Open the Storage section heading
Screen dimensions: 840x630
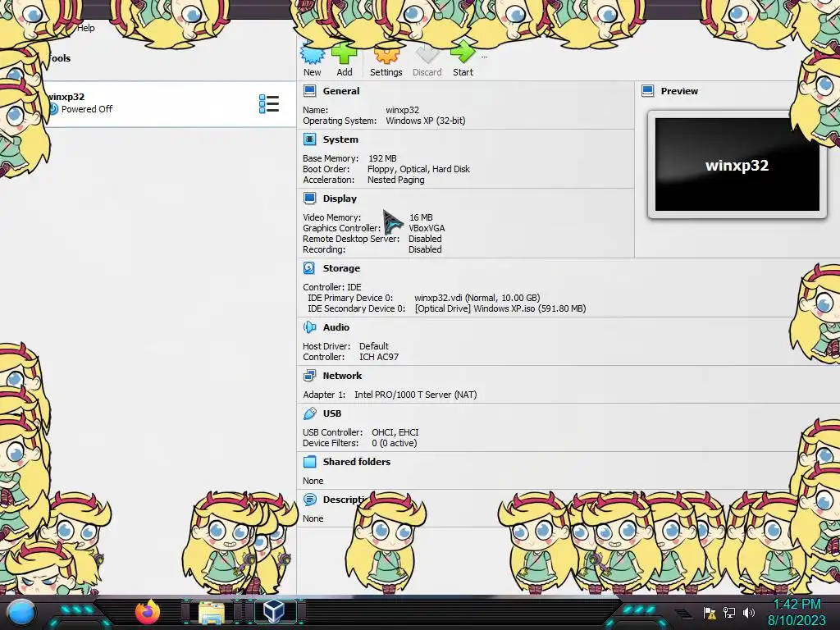tap(341, 268)
